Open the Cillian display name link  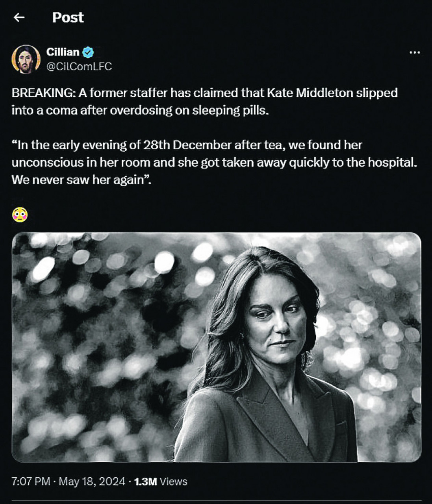pyautogui.click(x=63, y=52)
